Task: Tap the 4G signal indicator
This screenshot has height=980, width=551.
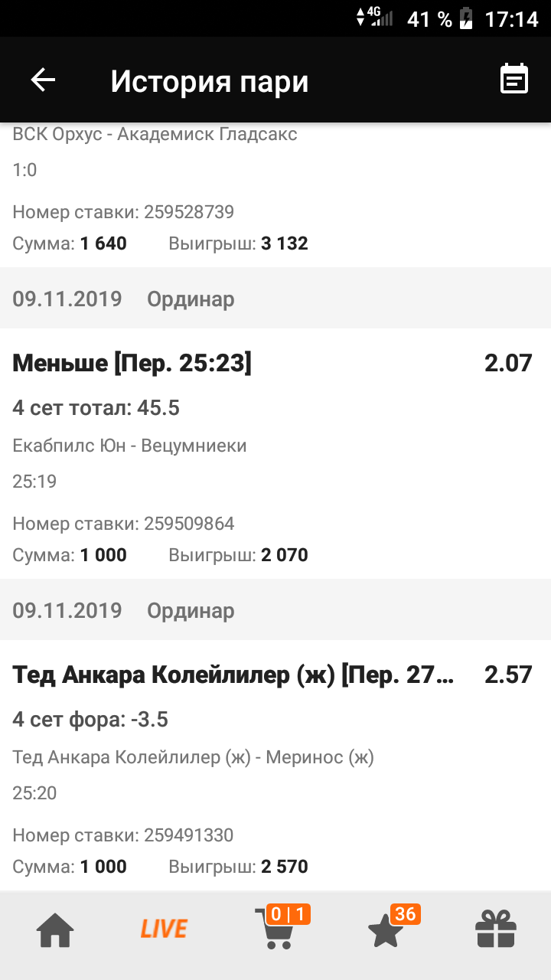Action: tap(374, 17)
